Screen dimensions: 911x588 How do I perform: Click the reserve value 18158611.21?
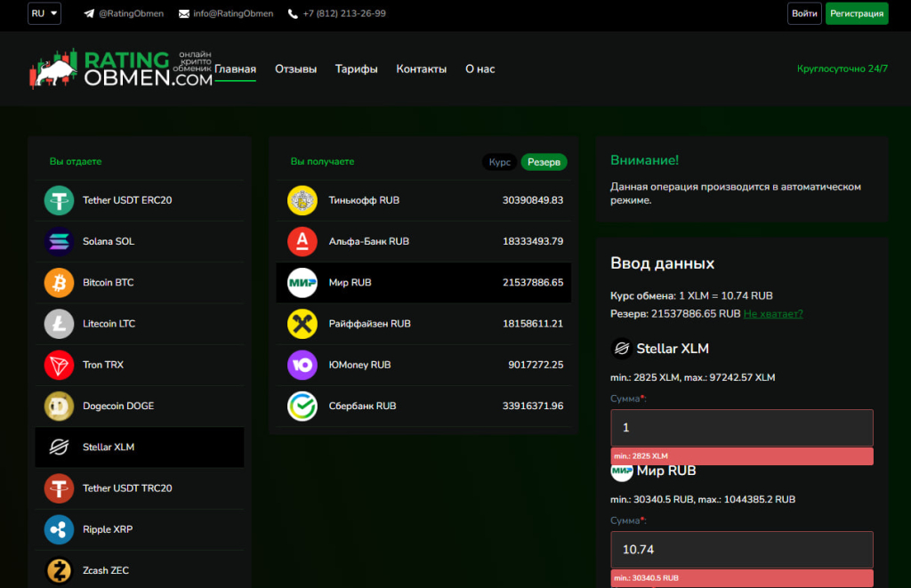(533, 324)
